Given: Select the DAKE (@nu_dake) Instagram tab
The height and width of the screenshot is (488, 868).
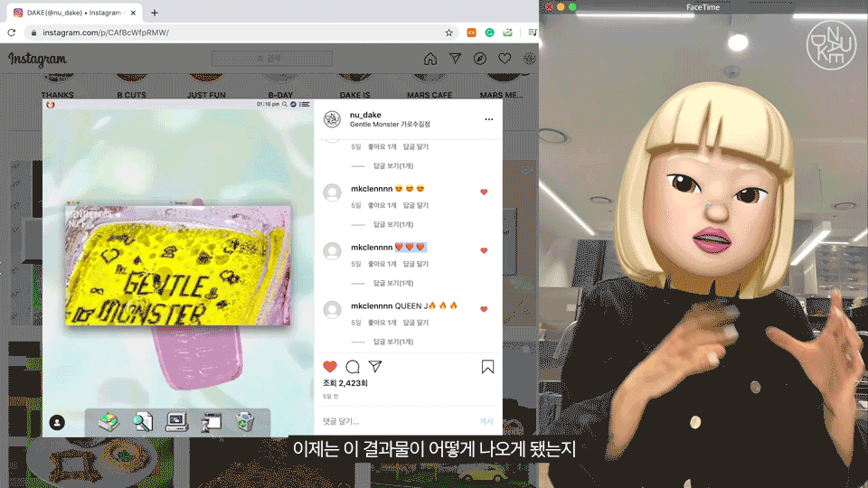Looking at the screenshot, I should click(x=73, y=13).
